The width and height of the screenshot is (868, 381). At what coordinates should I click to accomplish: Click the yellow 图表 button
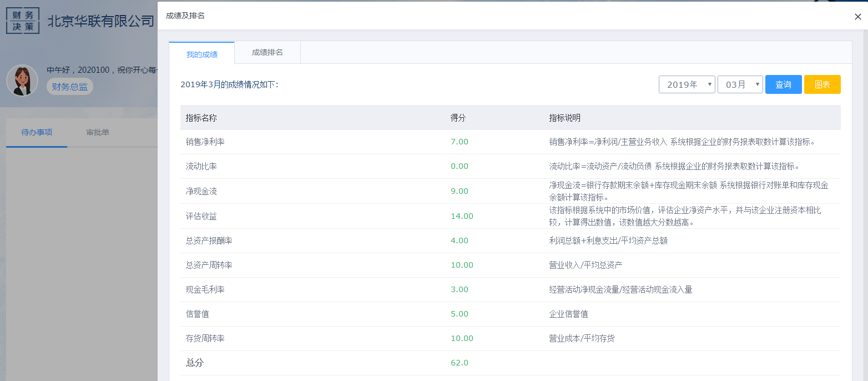pos(822,84)
